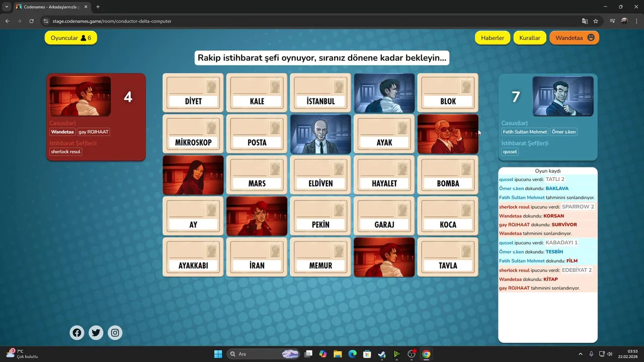Open the Haberler button
The height and width of the screenshot is (362, 644).
click(493, 38)
